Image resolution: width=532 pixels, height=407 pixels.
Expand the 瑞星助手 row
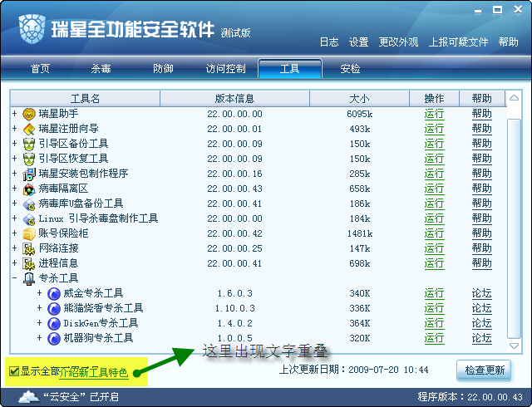(x=15, y=113)
